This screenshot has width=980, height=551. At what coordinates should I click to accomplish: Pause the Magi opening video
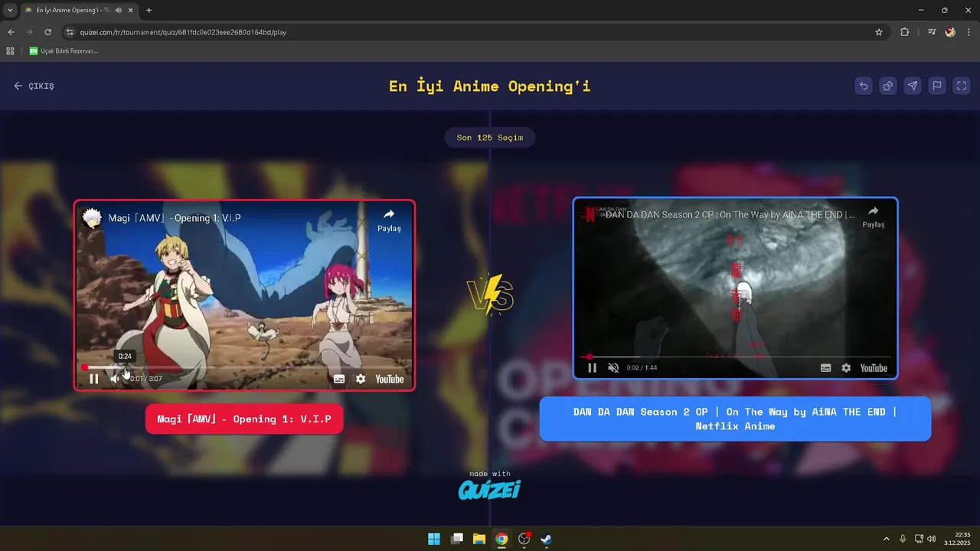(93, 379)
